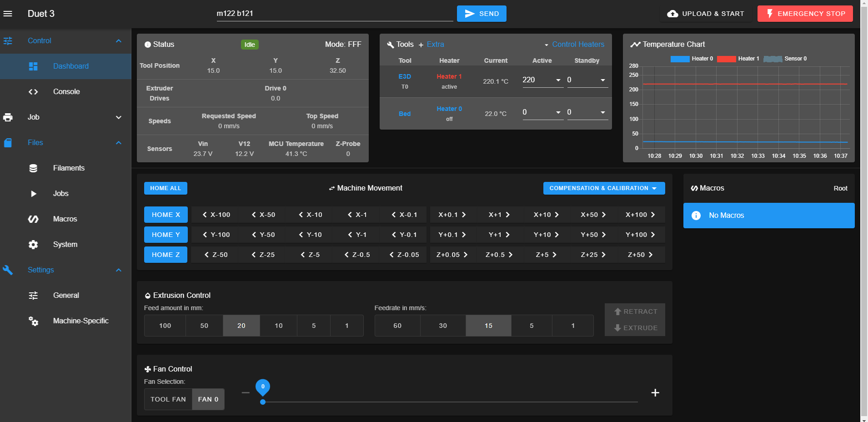Click the General tune icon
This screenshot has height=422, width=868.
(33, 296)
